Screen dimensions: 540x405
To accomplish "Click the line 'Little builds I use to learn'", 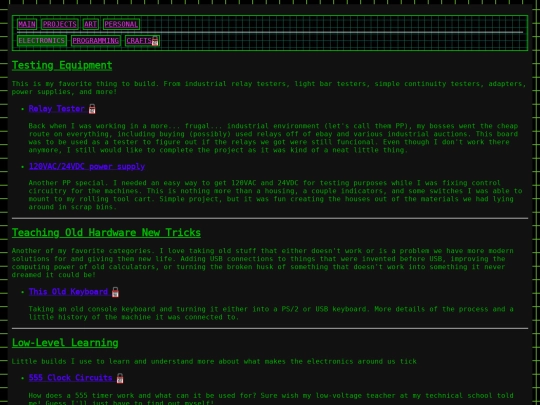I will [214, 361].
